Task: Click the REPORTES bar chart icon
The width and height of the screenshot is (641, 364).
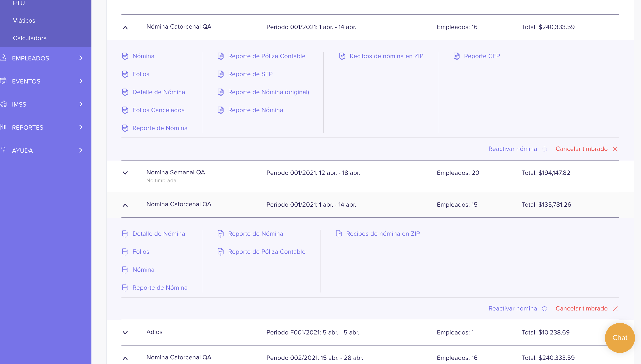Action: click(x=3, y=127)
